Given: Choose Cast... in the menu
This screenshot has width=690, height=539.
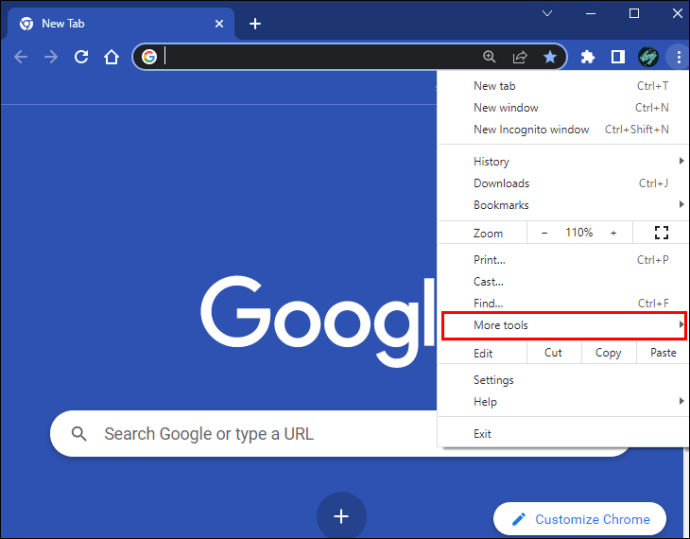Looking at the screenshot, I should tap(563, 282).
